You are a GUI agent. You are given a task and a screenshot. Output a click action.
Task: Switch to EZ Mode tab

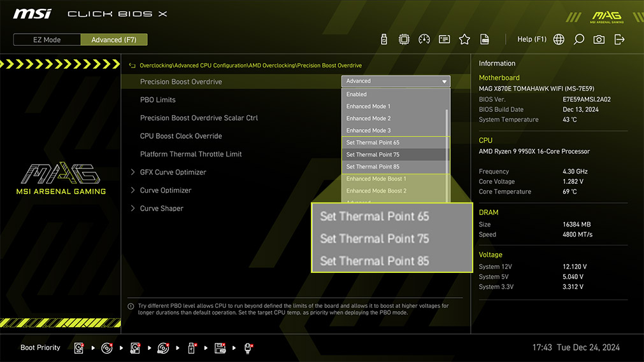47,39
